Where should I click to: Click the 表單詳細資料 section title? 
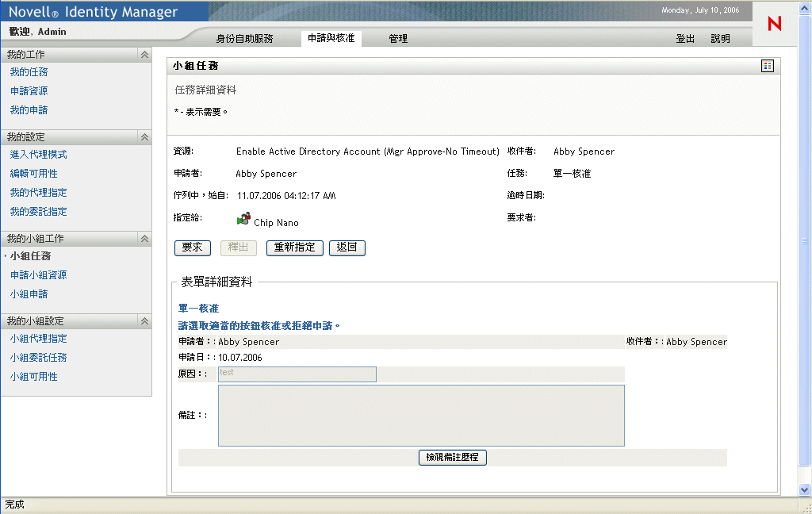216,282
